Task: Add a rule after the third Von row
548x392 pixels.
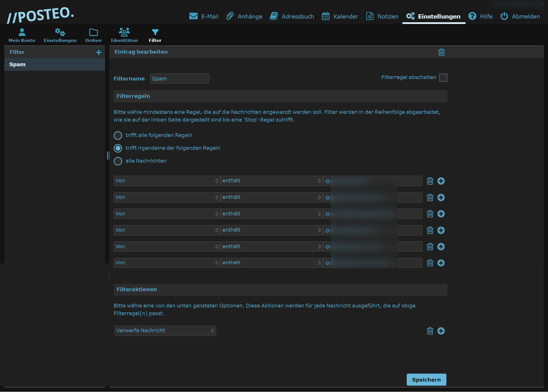Action: point(441,214)
